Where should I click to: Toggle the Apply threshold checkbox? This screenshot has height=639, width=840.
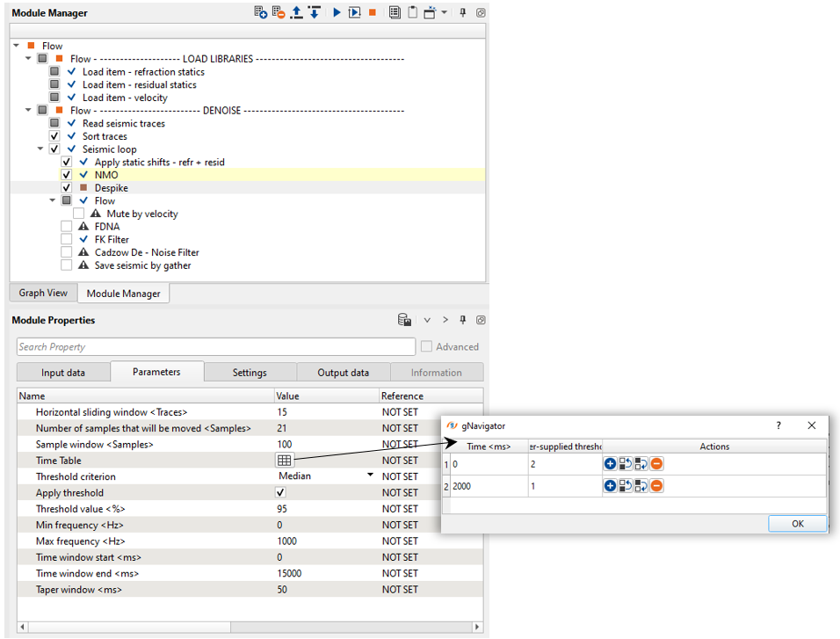point(281,493)
